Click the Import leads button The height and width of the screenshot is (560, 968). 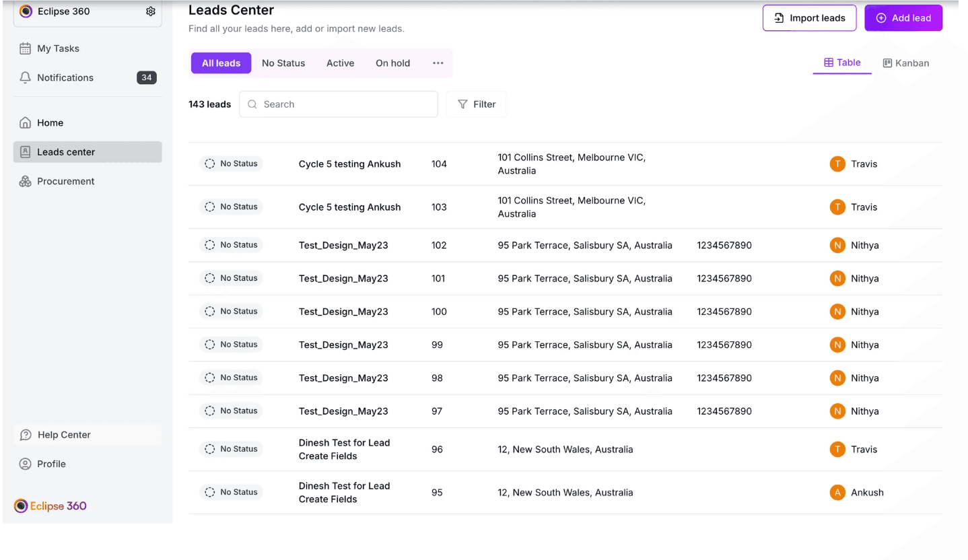[809, 18]
